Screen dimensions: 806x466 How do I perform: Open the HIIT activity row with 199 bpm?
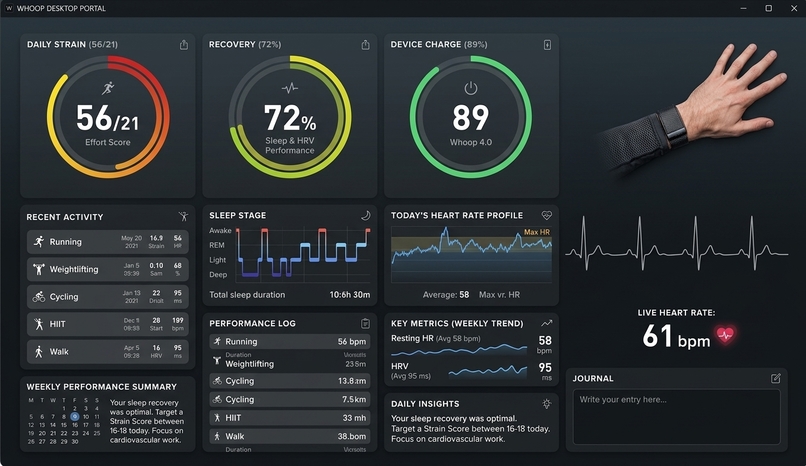(108, 324)
